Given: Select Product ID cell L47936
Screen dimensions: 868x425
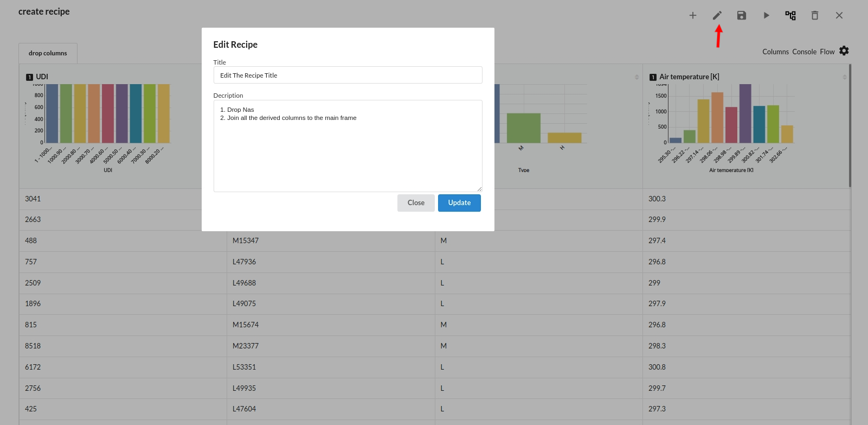Looking at the screenshot, I should [331, 262].
